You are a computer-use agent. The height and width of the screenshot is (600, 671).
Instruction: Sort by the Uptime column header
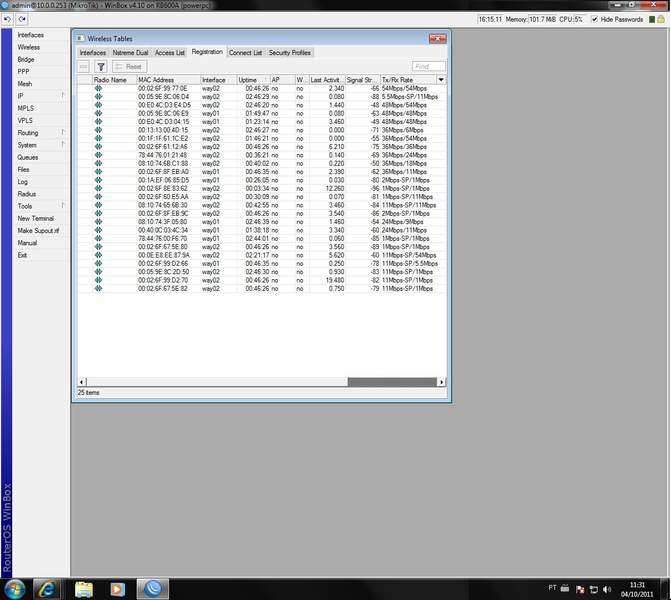[253, 80]
